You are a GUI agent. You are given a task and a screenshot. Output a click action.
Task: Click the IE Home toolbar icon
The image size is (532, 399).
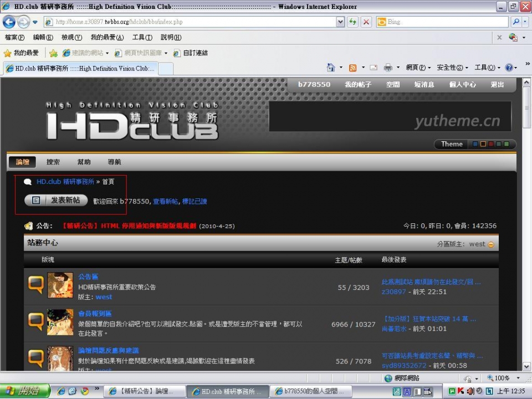(331, 68)
